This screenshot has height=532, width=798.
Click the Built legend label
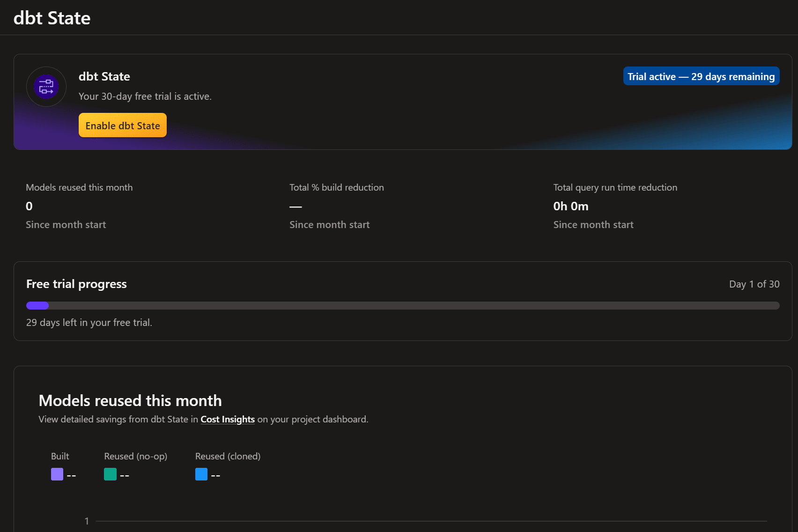(60, 456)
